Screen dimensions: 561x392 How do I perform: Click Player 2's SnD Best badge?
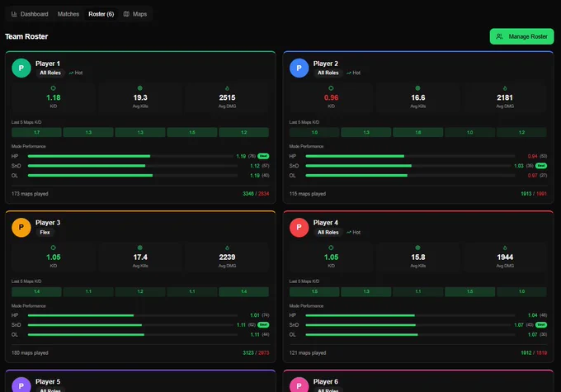[x=541, y=166]
